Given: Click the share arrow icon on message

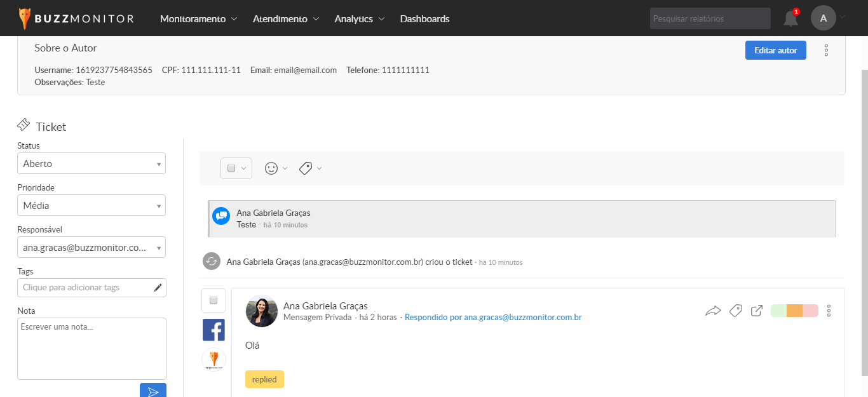Looking at the screenshot, I should tap(713, 311).
